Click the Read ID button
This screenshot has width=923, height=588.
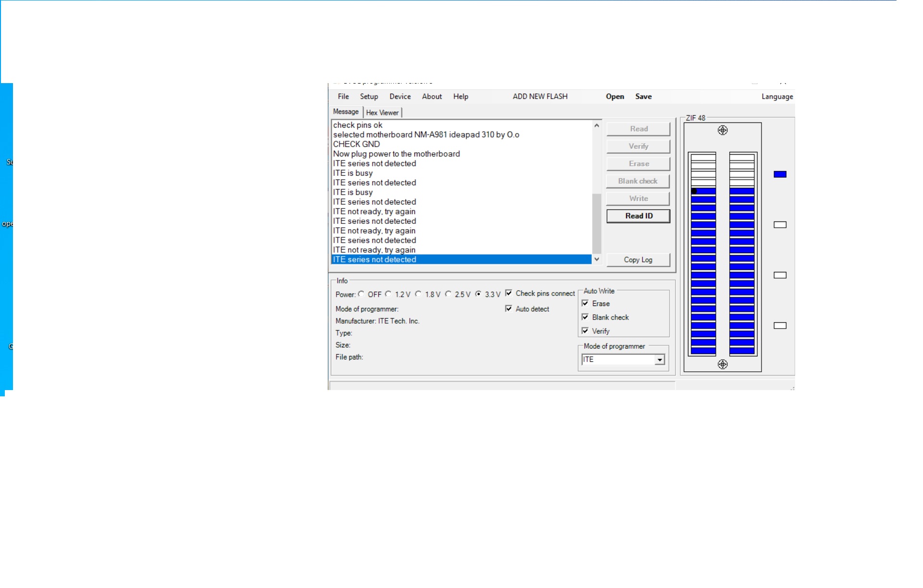click(638, 216)
